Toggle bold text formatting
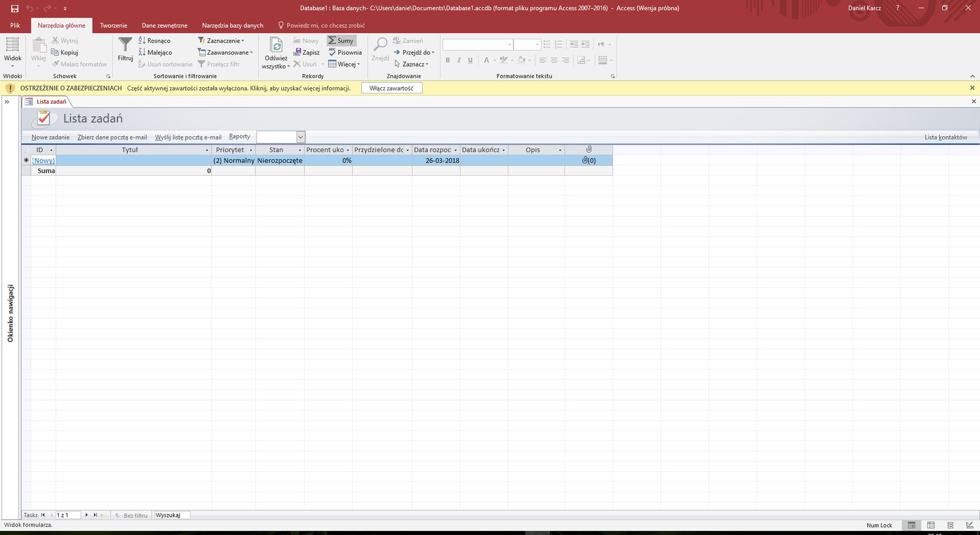Image resolution: width=980 pixels, height=535 pixels. (448, 60)
